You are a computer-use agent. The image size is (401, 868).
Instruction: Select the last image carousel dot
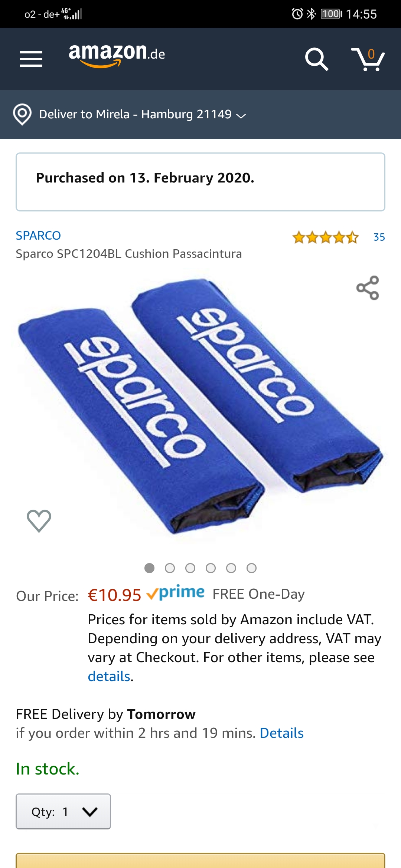[251, 568]
